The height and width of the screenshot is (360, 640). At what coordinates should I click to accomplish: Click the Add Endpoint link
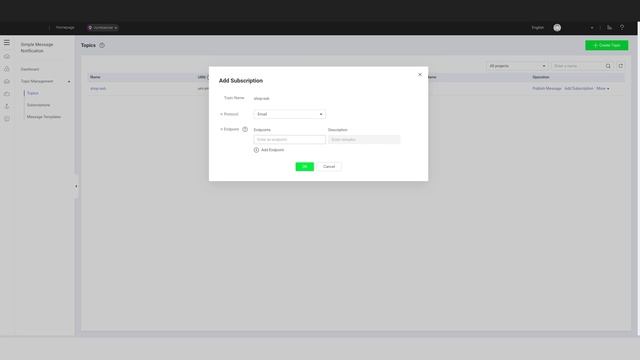(272, 150)
